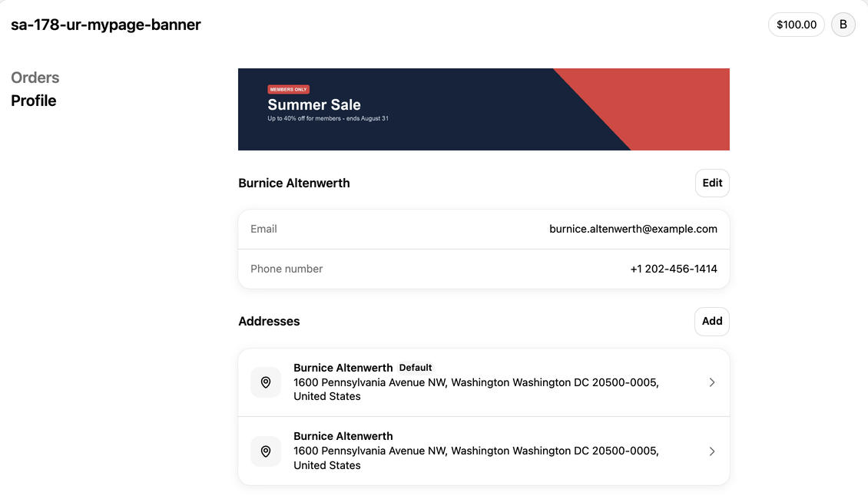Click the Add address button
The height and width of the screenshot is (499, 868).
point(712,322)
